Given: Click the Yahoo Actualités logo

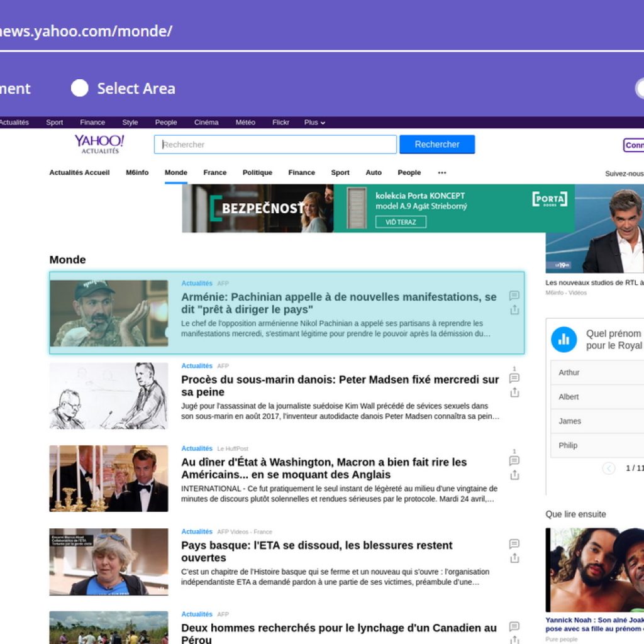Looking at the screenshot, I should click(x=99, y=144).
